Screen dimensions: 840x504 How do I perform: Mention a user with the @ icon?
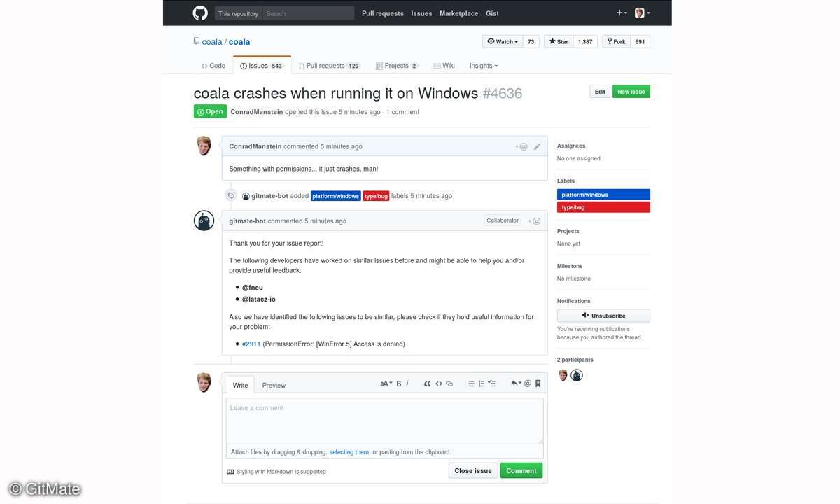(x=528, y=384)
